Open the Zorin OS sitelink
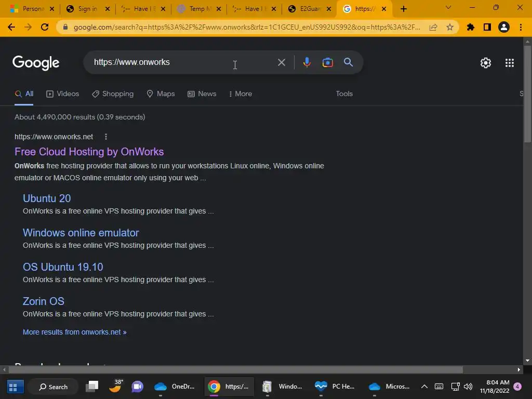This screenshot has height=399, width=532. click(x=44, y=301)
